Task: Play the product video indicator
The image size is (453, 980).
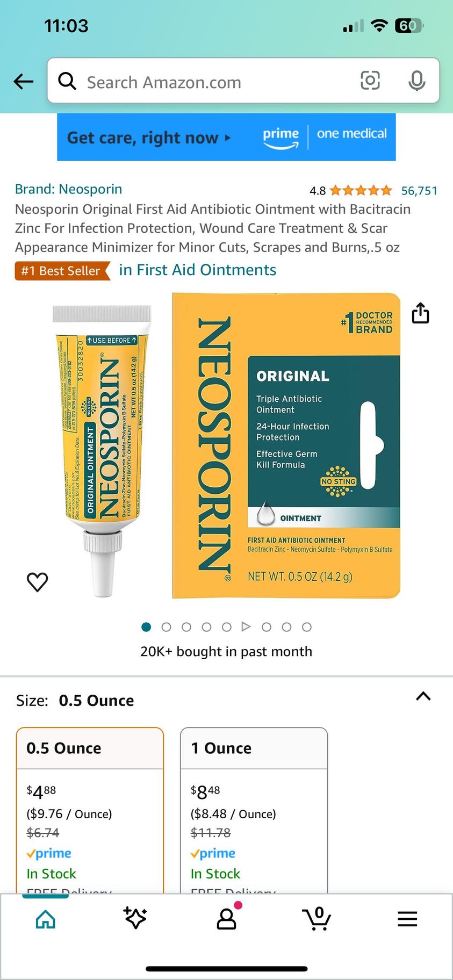Action: click(x=246, y=626)
